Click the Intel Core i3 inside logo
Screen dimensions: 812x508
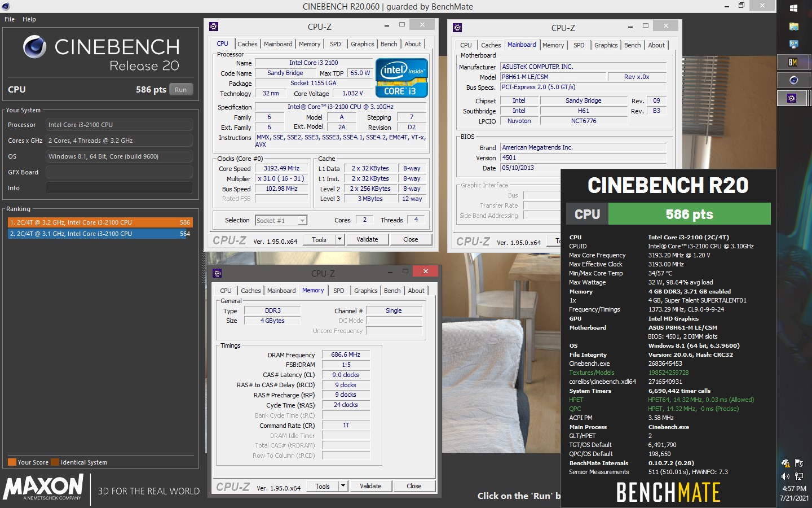click(x=401, y=77)
